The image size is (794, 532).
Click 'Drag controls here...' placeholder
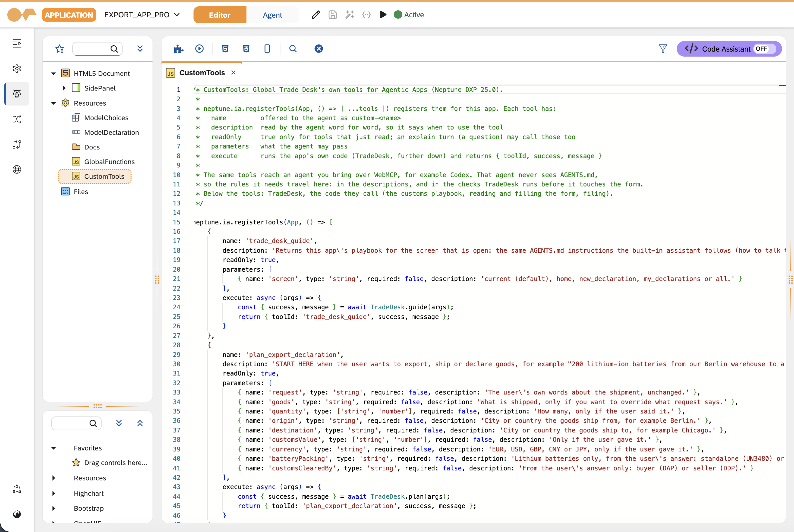point(116,463)
